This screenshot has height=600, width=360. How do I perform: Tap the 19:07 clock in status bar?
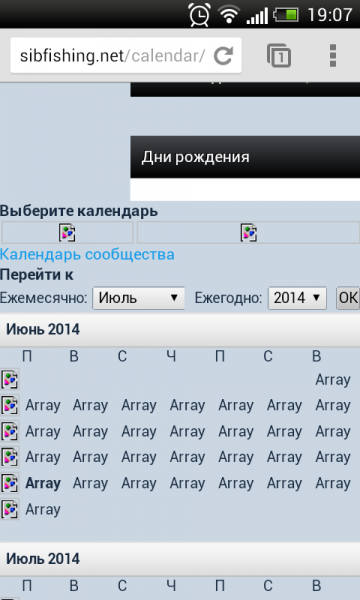330,15
